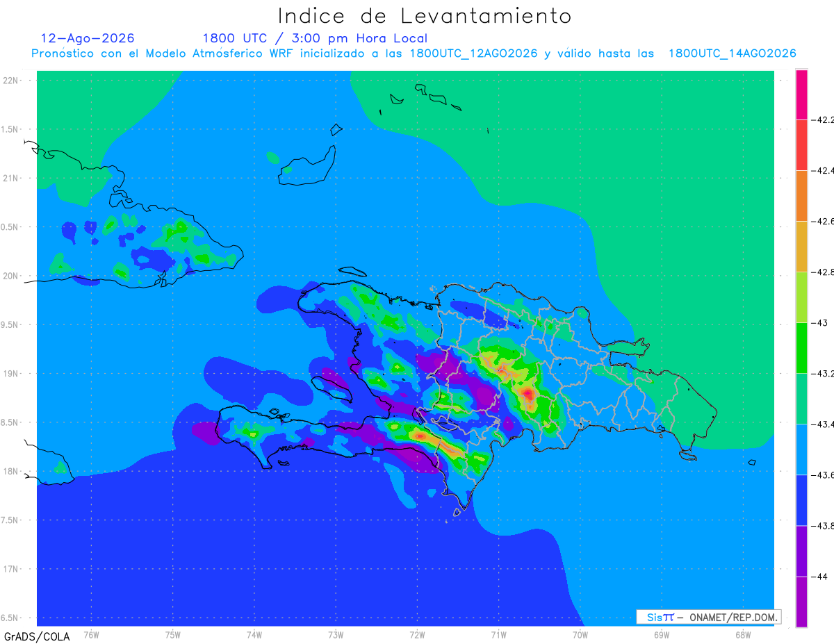The image size is (834, 644).
Task: Pick the orange swatch between -42.4 and -42.6
Action: pyautogui.click(x=801, y=196)
